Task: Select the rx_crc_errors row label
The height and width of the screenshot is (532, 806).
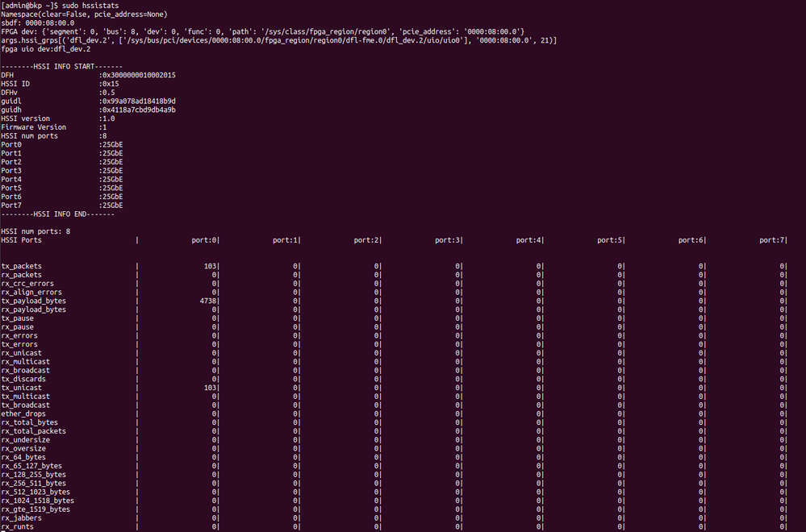Action: tap(27, 284)
